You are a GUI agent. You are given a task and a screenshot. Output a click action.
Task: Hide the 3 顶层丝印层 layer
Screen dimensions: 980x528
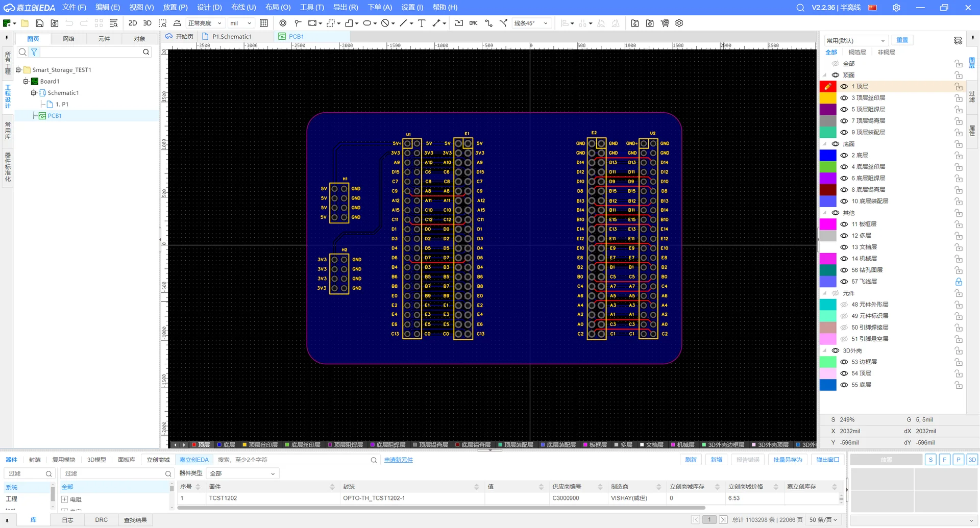click(x=844, y=98)
